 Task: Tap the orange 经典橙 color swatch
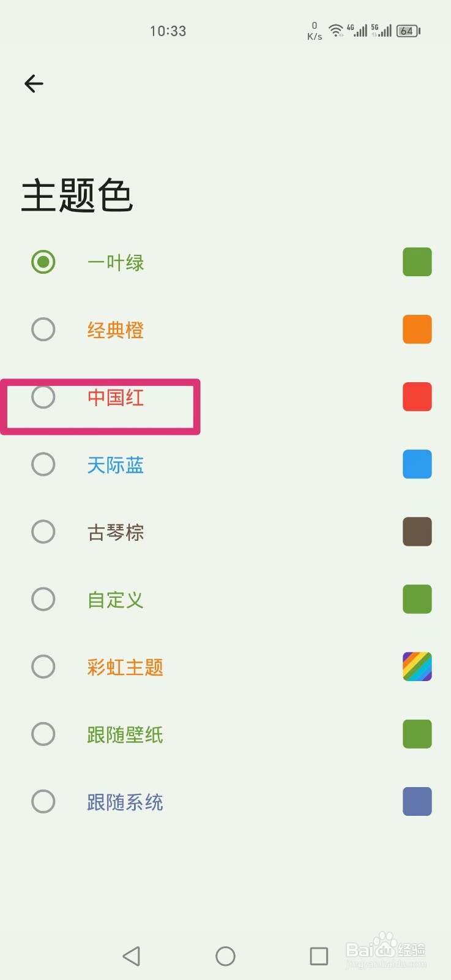(417, 330)
